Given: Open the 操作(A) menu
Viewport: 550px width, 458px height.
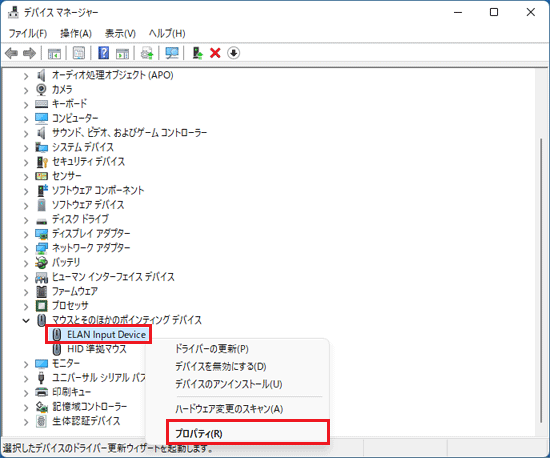Looking at the screenshot, I should coord(76,34).
